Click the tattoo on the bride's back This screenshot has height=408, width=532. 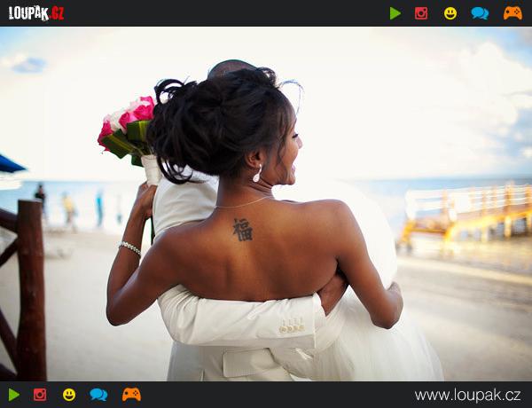tap(243, 230)
